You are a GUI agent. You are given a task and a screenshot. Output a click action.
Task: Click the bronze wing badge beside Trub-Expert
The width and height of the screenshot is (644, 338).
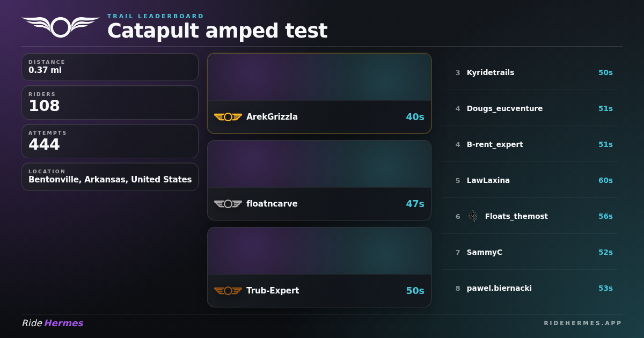228,291
